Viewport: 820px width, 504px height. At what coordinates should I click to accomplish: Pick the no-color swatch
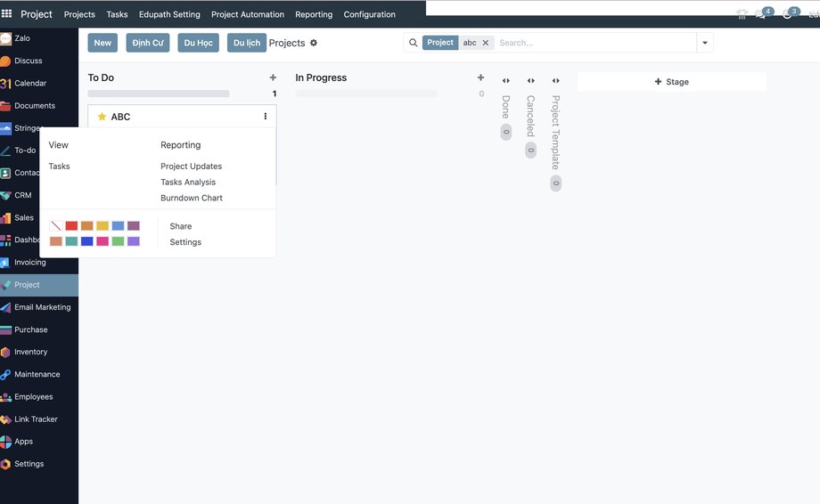[x=56, y=225]
